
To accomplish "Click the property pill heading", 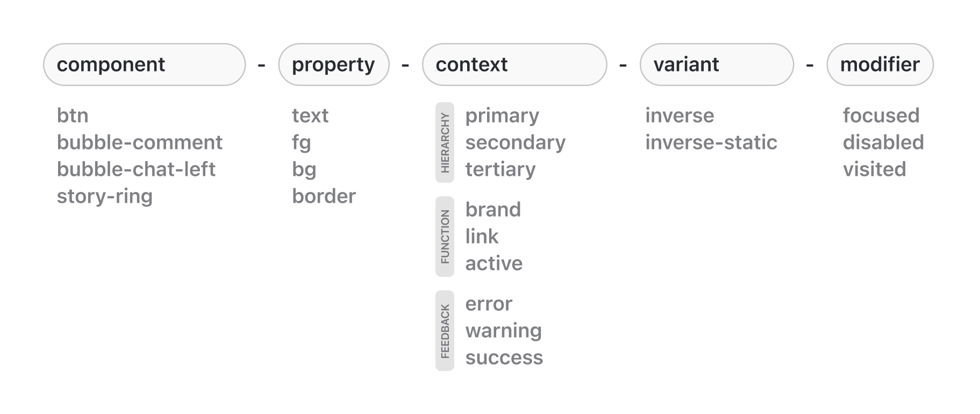I will click(333, 65).
